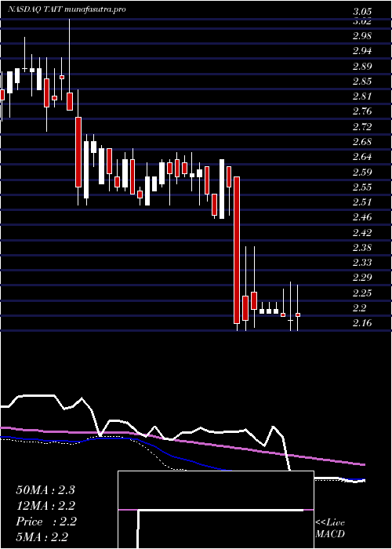Click the 2.59 price axis label
Screen dimensions: 392x549
tap(362, 173)
